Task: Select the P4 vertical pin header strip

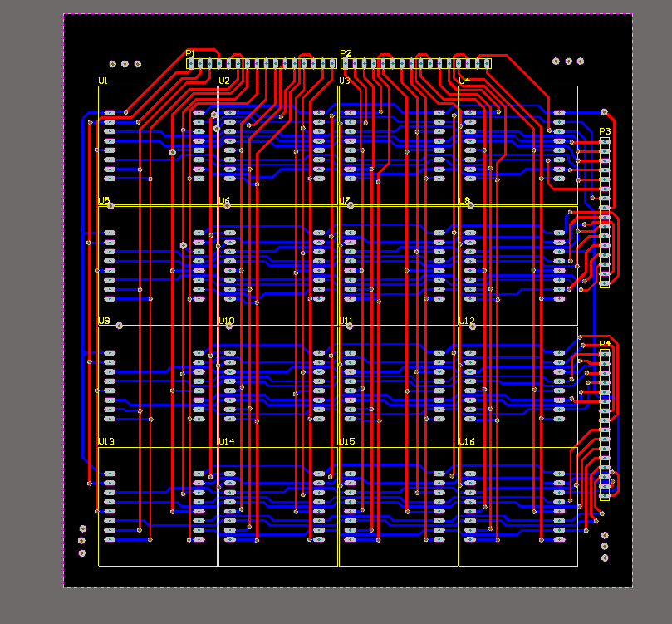Action: 605,425
